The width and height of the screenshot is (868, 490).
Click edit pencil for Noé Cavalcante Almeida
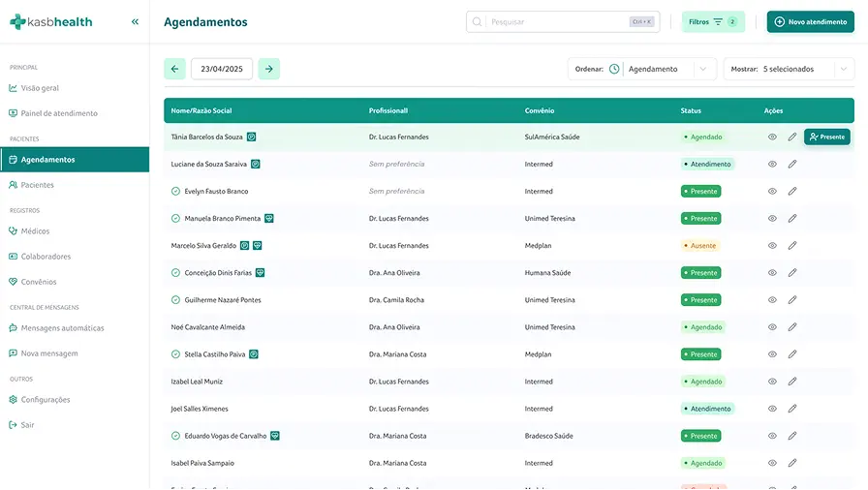click(x=791, y=327)
